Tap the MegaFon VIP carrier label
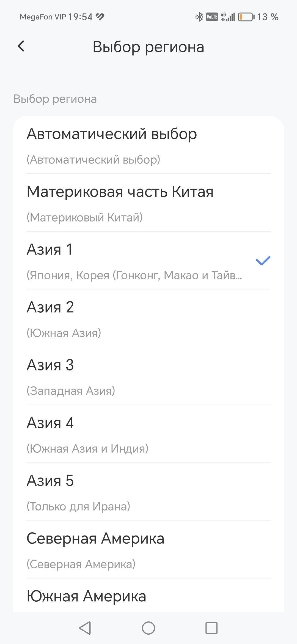297x644 pixels. (43, 17)
